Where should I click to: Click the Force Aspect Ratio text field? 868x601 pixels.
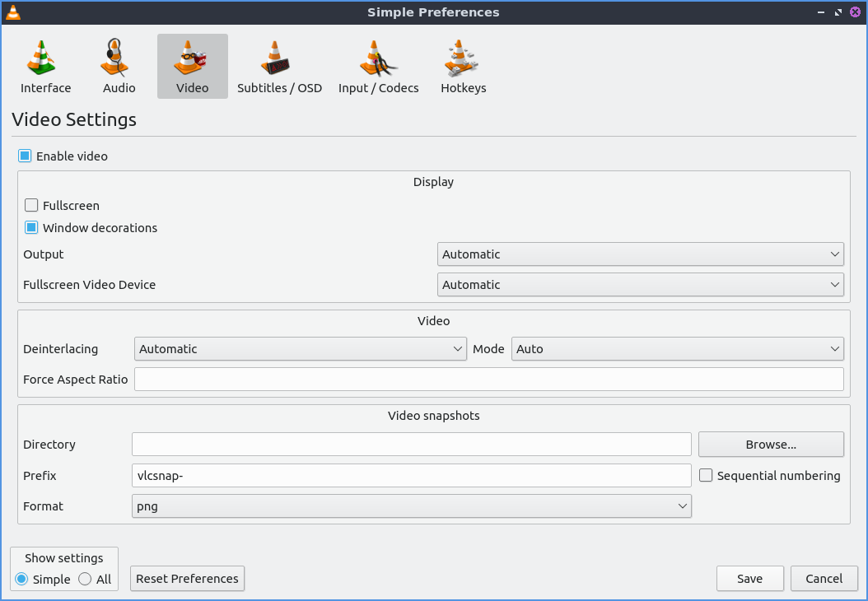pos(488,380)
